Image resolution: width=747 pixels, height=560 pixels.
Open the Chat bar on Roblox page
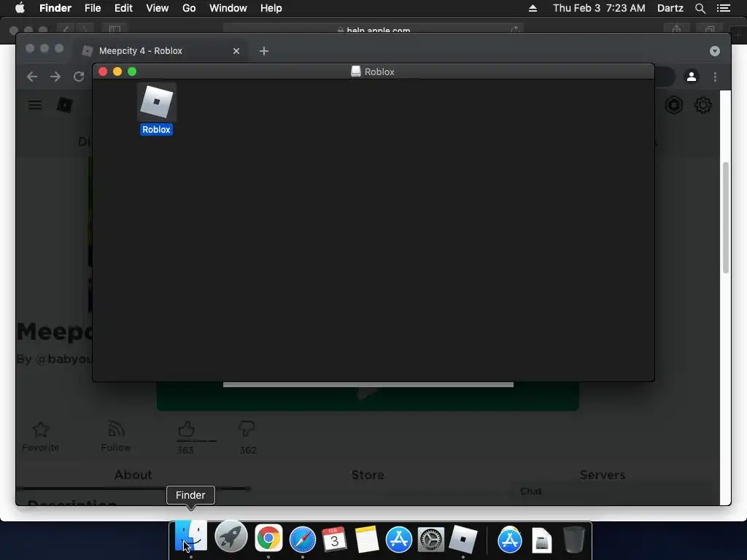click(612, 491)
